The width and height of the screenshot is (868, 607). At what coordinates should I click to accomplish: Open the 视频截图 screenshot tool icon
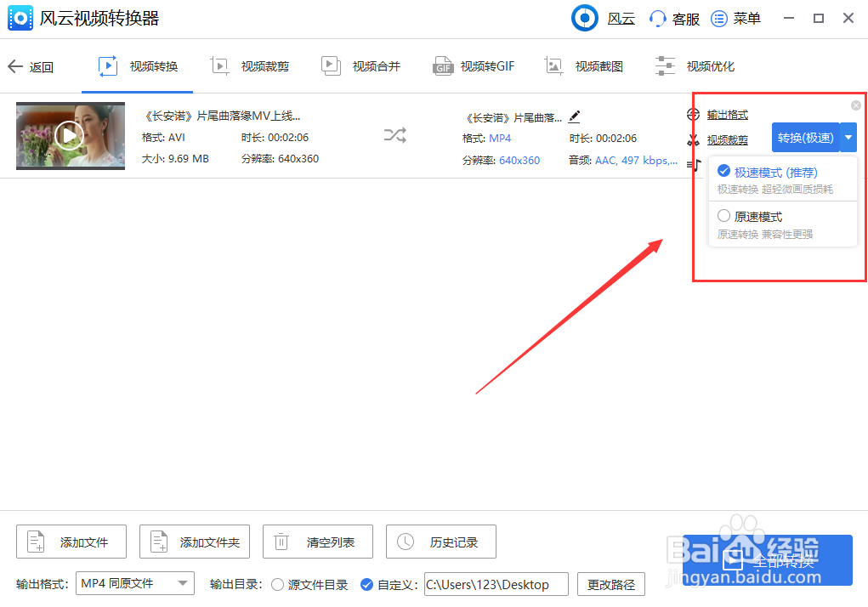pos(555,65)
